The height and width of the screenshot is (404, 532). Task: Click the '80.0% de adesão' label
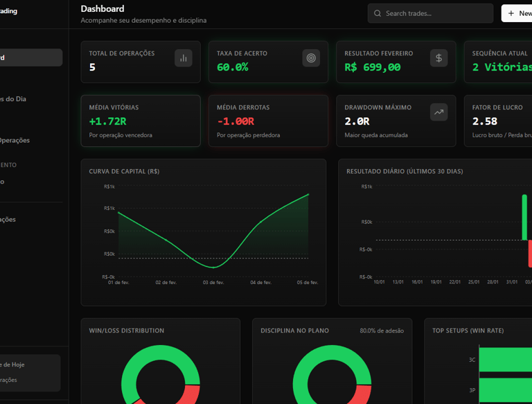click(382, 331)
